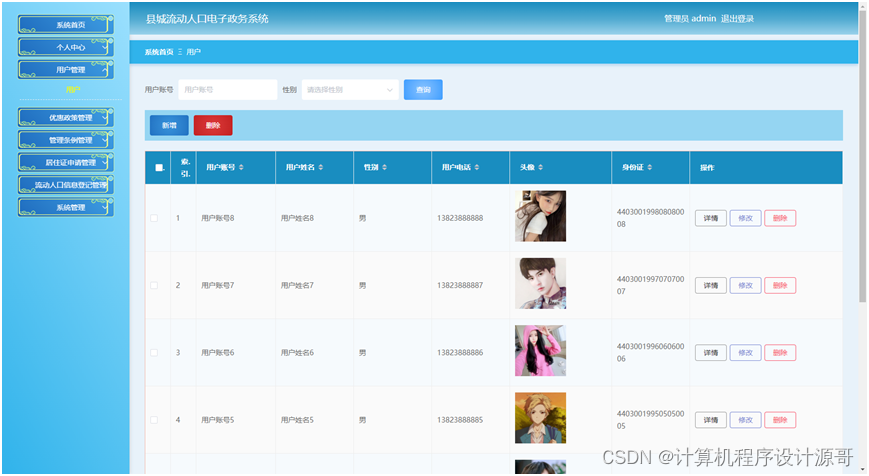Click the avatar thumbnail of 用户账号6
869x476 pixels.
coord(540,351)
